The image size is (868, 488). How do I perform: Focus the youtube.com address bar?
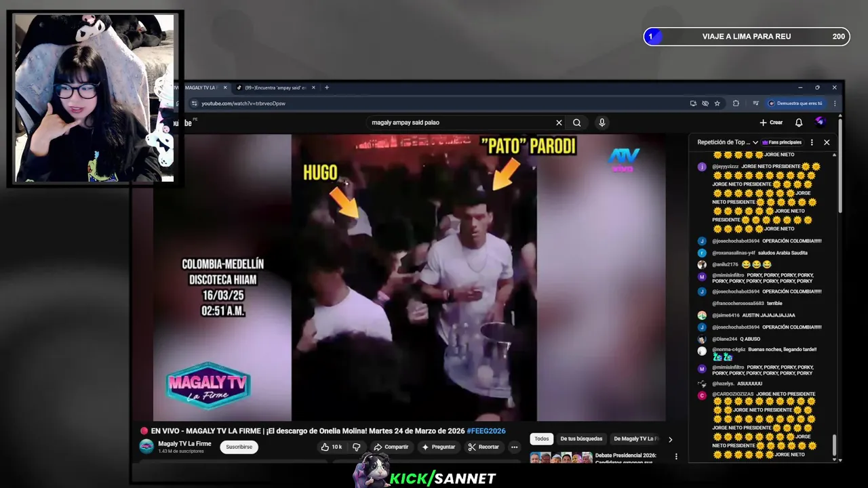coord(434,104)
